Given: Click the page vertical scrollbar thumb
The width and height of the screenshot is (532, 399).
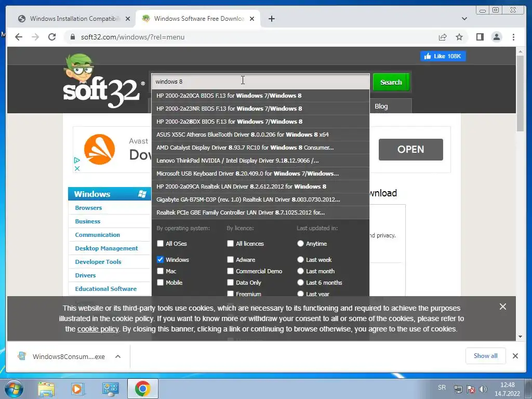Looking at the screenshot, I should [x=520, y=94].
